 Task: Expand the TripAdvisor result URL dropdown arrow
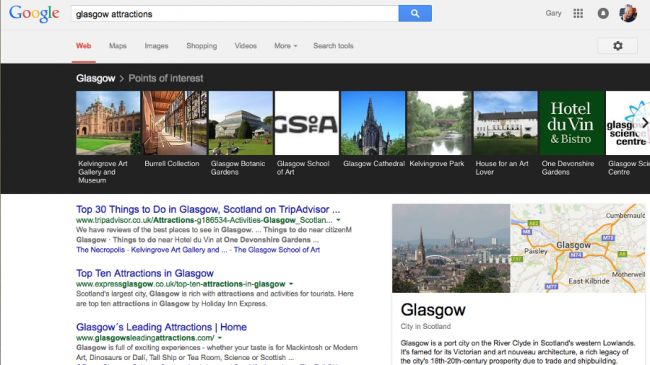(338, 220)
